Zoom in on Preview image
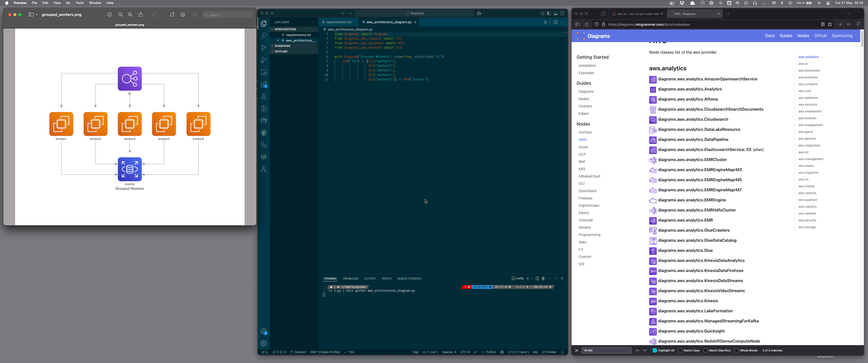868x363 pixels. click(x=130, y=15)
